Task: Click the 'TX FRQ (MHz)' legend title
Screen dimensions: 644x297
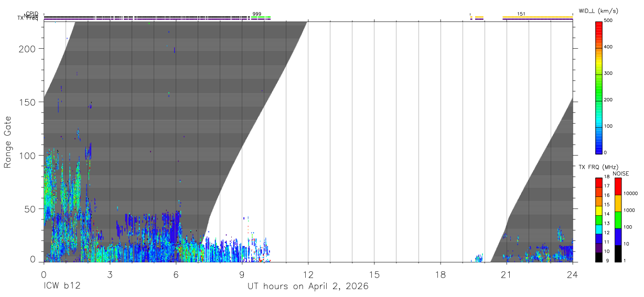Action: click(x=598, y=167)
